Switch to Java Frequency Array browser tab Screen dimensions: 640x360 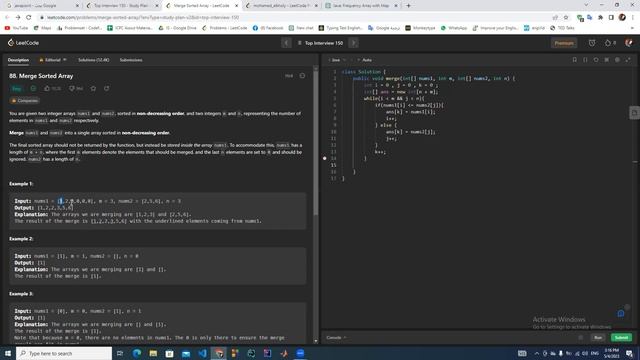pos(361,6)
